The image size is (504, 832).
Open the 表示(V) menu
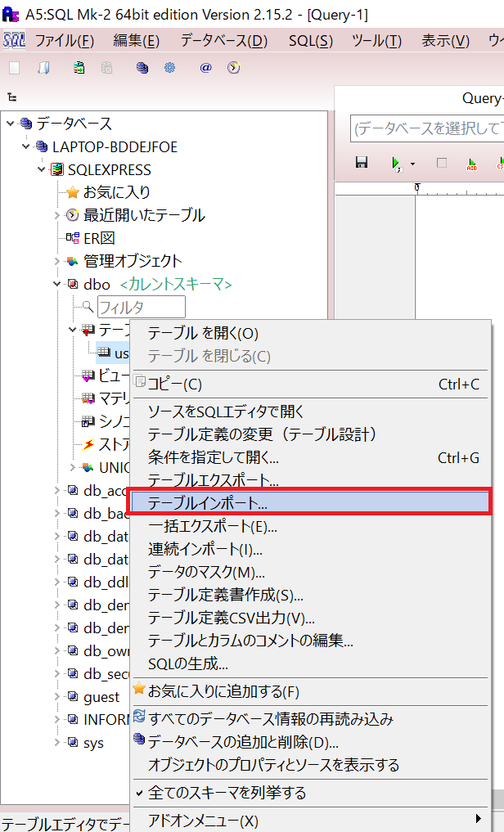tap(446, 41)
